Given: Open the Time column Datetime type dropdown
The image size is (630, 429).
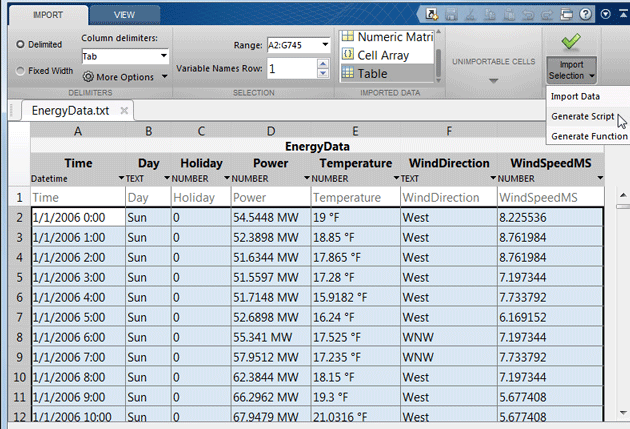Looking at the screenshot, I should [121, 178].
